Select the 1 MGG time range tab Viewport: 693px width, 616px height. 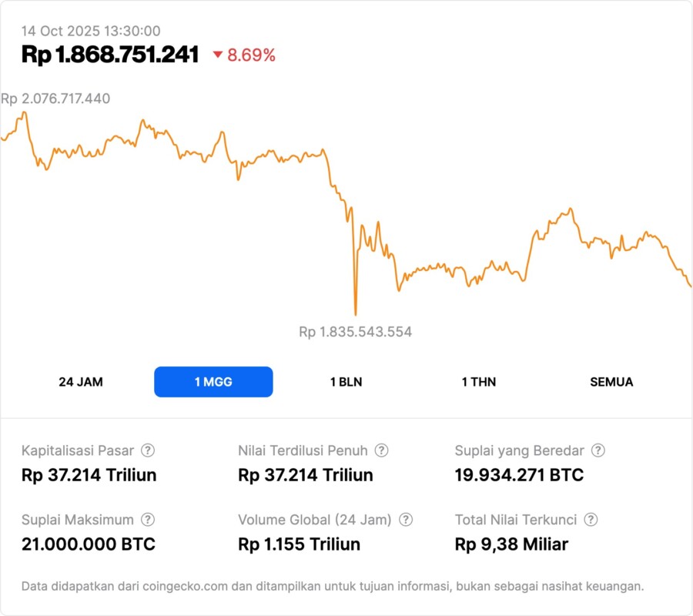213,382
